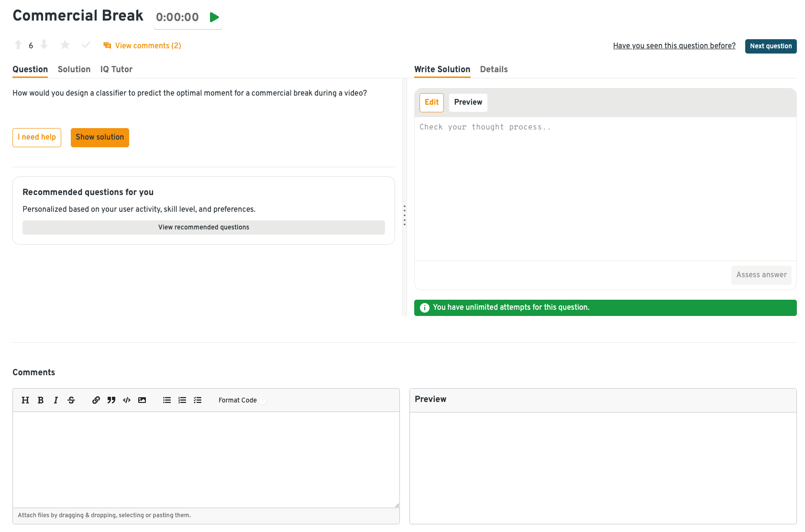Upvote the Commercial Break question
This screenshot has width=805, height=532.
pyautogui.click(x=18, y=45)
